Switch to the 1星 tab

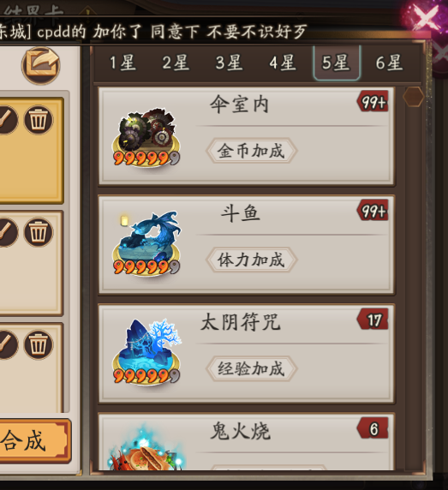click(x=122, y=63)
